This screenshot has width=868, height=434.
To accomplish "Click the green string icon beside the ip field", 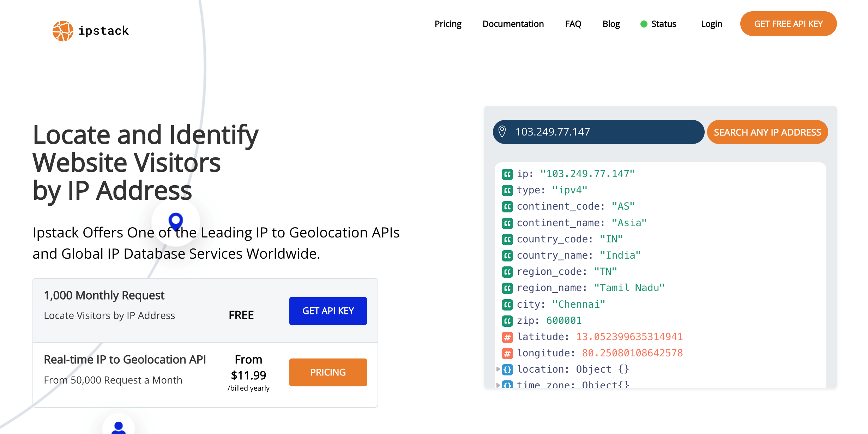I will click(x=507, y=174).
